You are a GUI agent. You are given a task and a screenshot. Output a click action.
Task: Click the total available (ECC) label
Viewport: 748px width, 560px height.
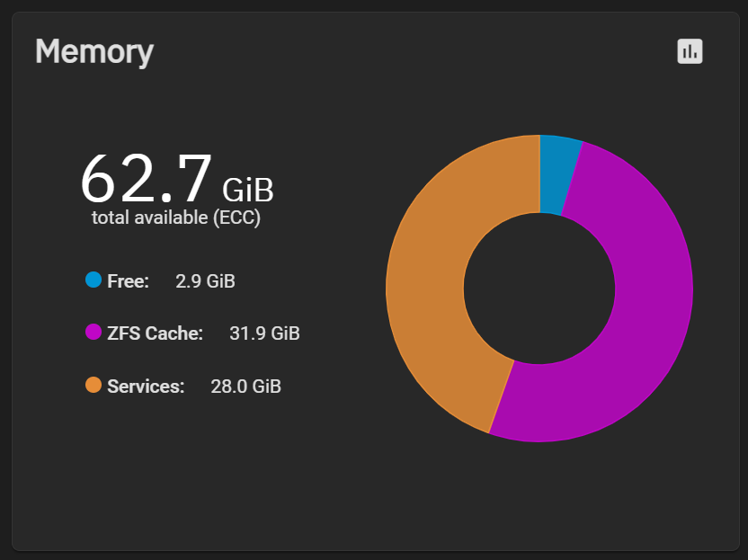176,218
